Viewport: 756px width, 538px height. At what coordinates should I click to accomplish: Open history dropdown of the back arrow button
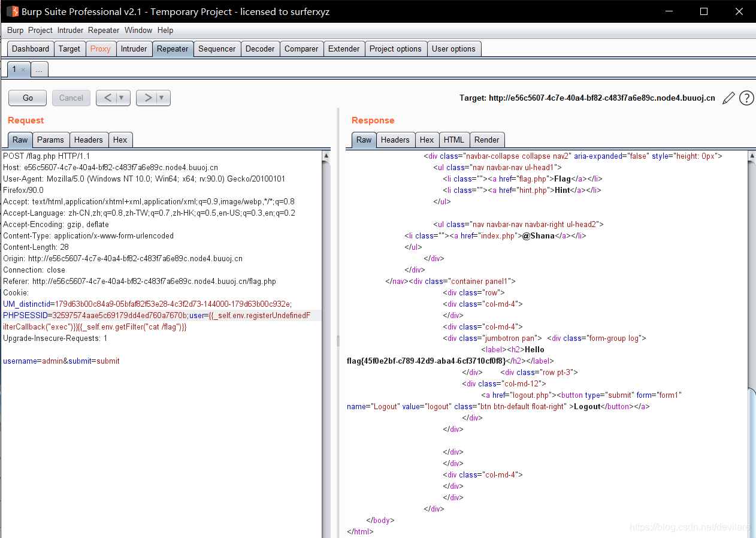122,98
